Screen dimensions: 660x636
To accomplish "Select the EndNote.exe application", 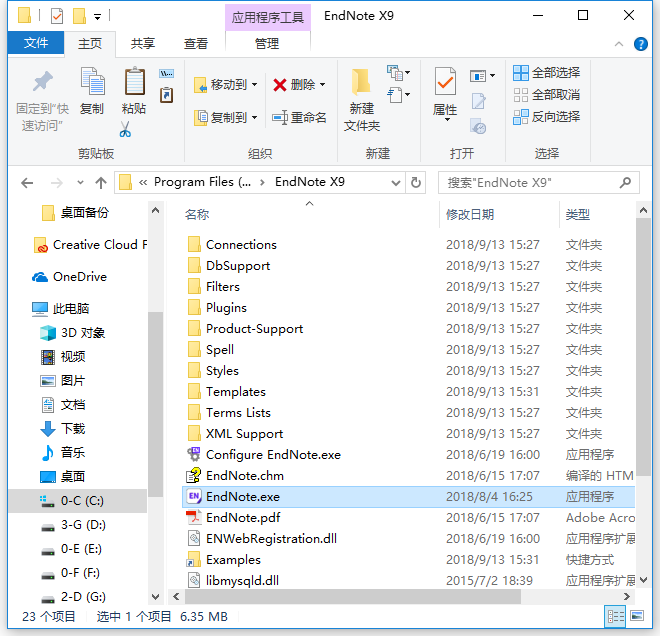I will pos(408,497).
